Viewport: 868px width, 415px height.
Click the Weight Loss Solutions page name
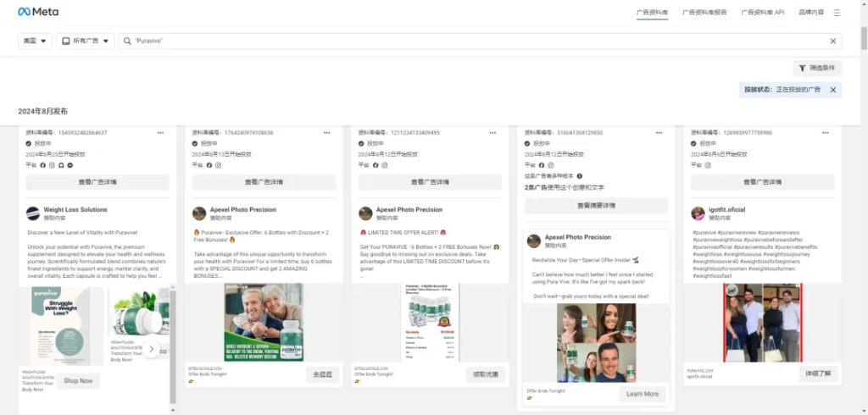point(75,210)
